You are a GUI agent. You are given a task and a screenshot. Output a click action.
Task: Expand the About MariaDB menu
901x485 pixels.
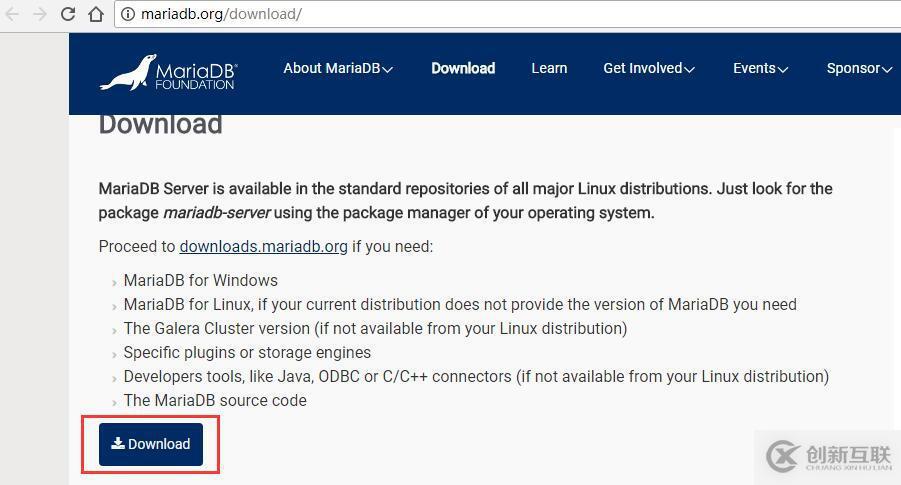(337, 68)
